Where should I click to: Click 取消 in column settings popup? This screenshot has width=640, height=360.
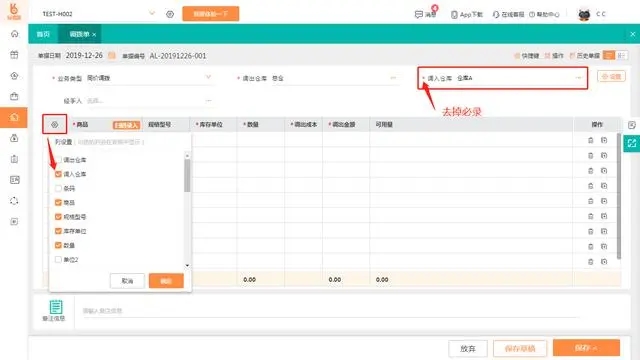(127, 281)
